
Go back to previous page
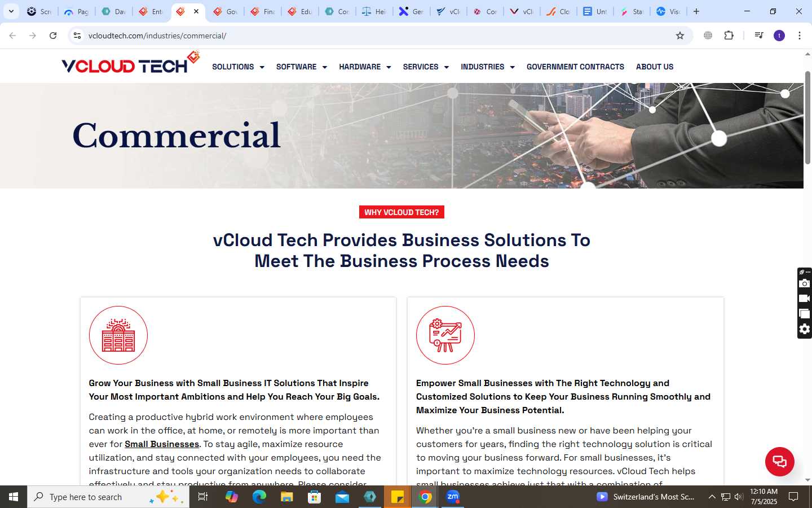pos(12,36)
